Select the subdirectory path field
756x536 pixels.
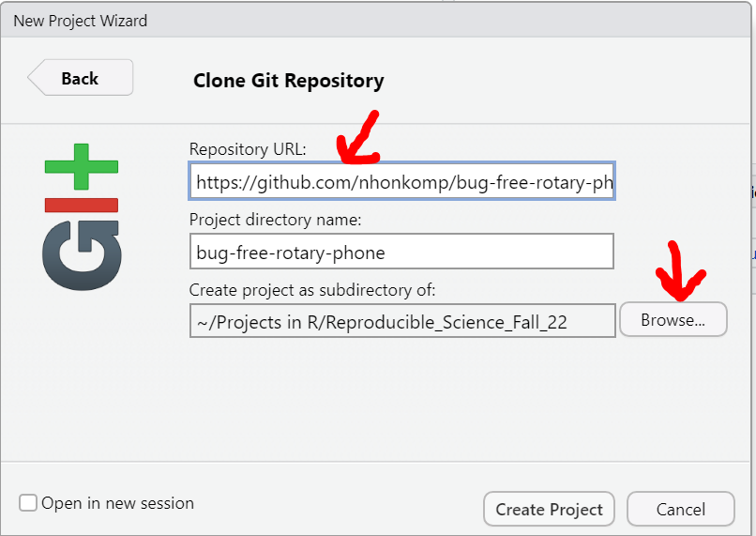[x=402, y=321]
